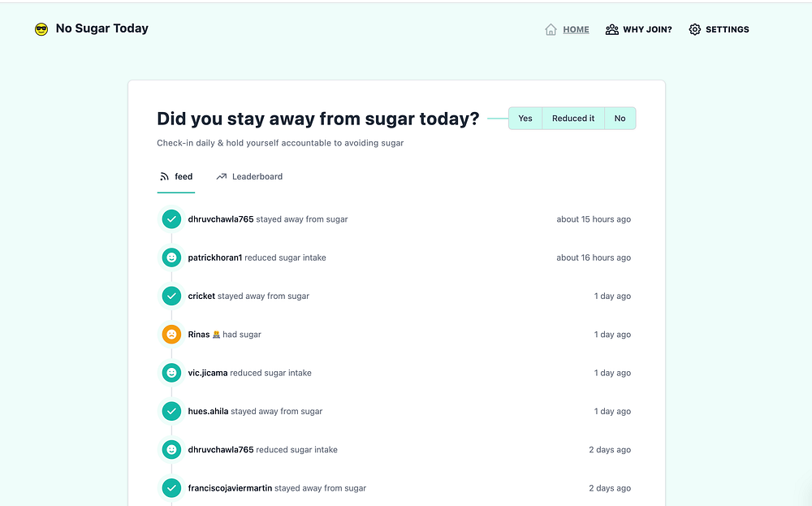Open the feed tab
This screenshot has width=812, height=506.
click(x=184, y=176)
